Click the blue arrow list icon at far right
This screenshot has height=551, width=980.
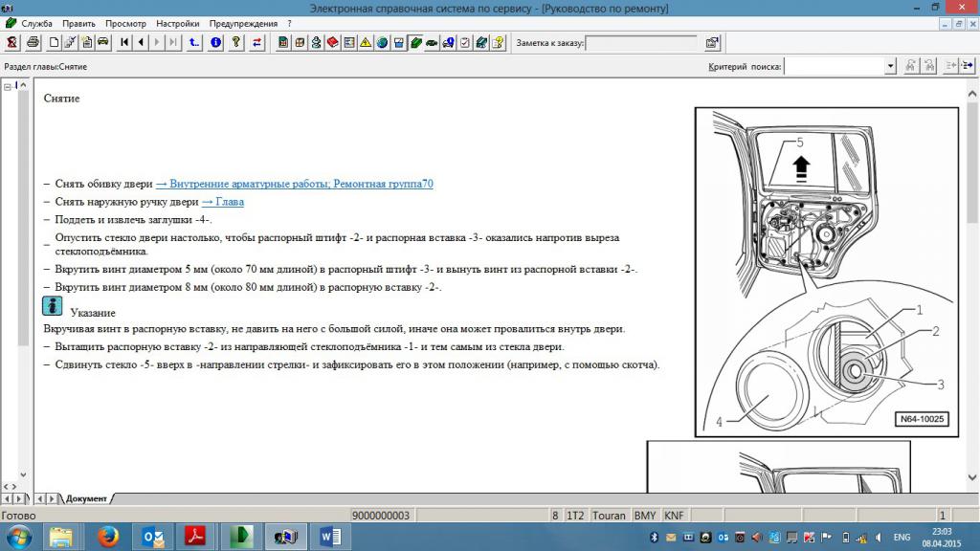[x=968, y=66]
